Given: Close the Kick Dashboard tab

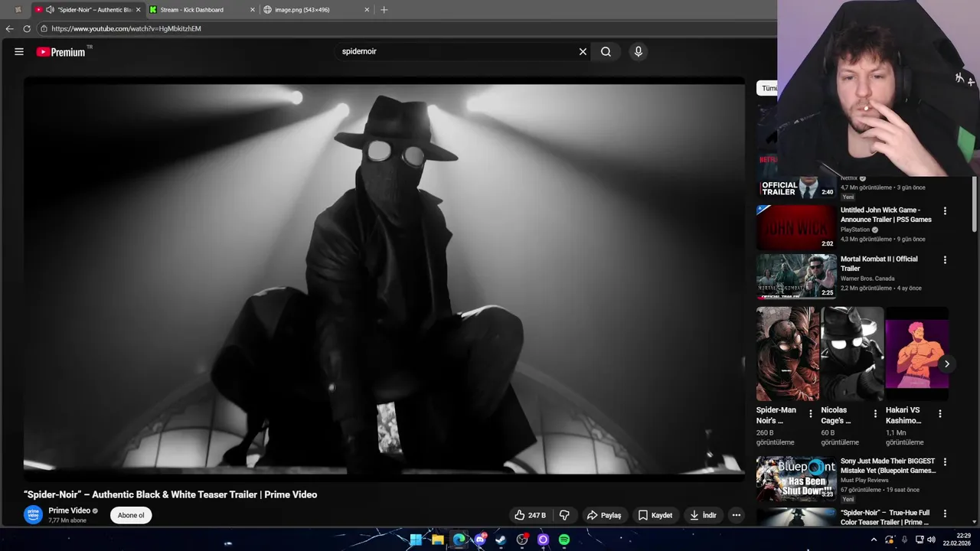Looking at the screenshot, I should pyautogui.click(x=253, y=10).
